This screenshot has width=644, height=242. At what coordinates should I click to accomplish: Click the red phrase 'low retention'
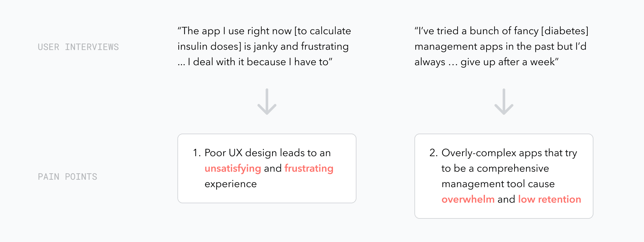coord(550,199)
